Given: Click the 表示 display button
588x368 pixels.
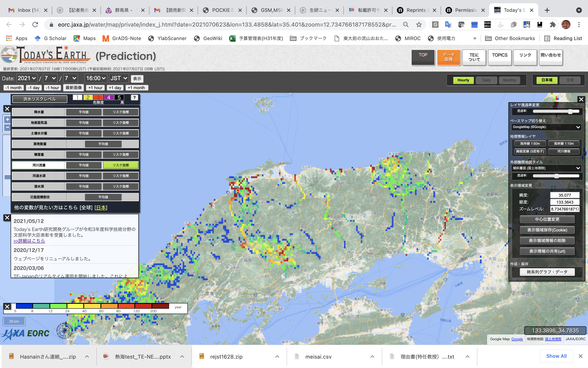Looking at the screenshot, I should click(137, 79).
